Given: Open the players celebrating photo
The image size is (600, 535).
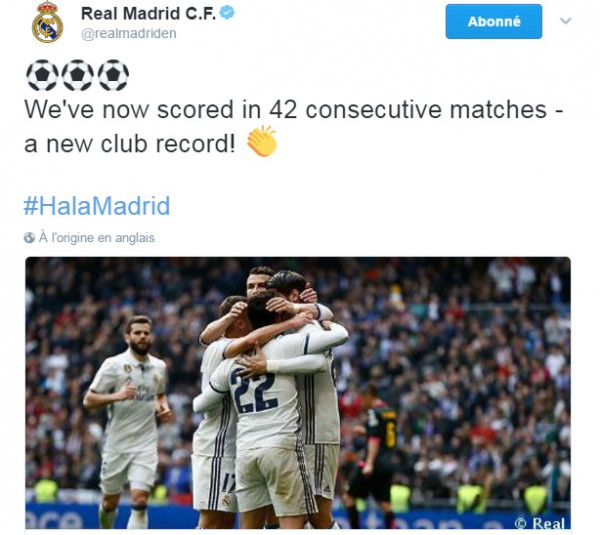Looking at the screenshot, I should [298, 393].
